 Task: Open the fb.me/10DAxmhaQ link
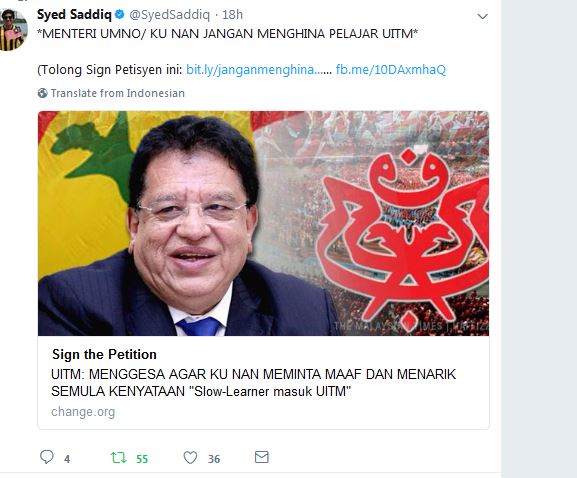pos(390,70)
